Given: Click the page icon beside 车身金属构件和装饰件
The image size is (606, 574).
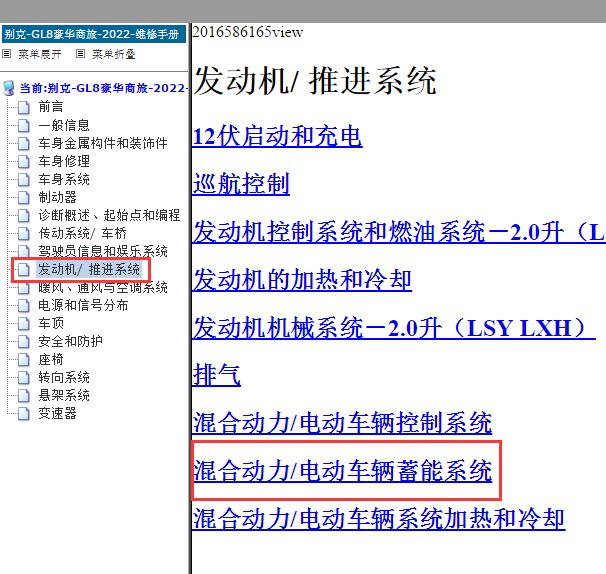Looking at the screenshot, I should pos(24,143).
